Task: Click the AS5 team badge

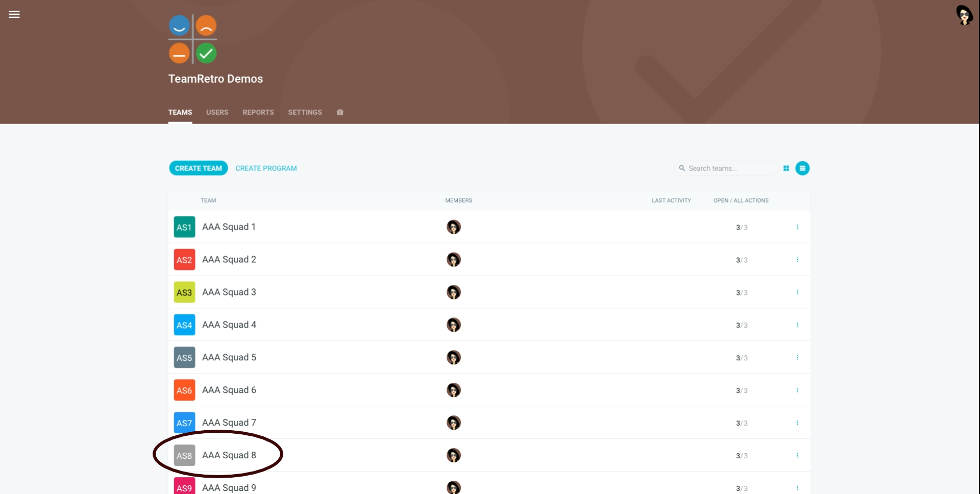Action: tap(184, 358)
